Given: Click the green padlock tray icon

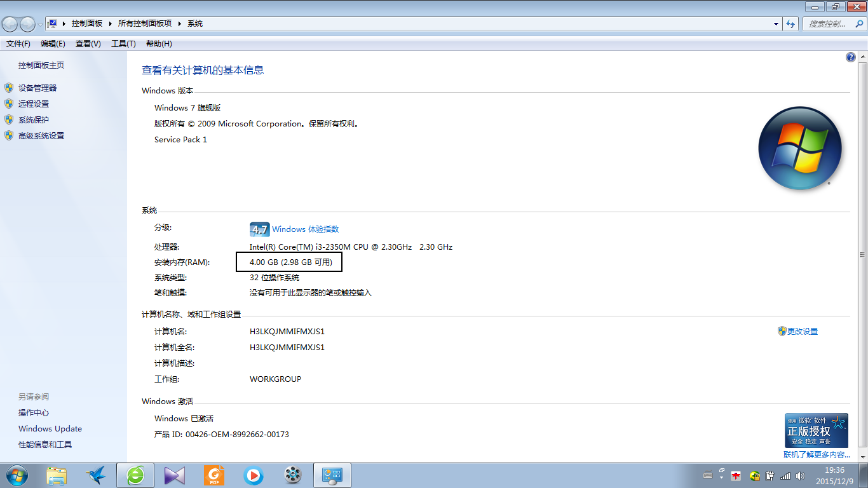Looking at the screenshot, I should click(x=754, y=475).
